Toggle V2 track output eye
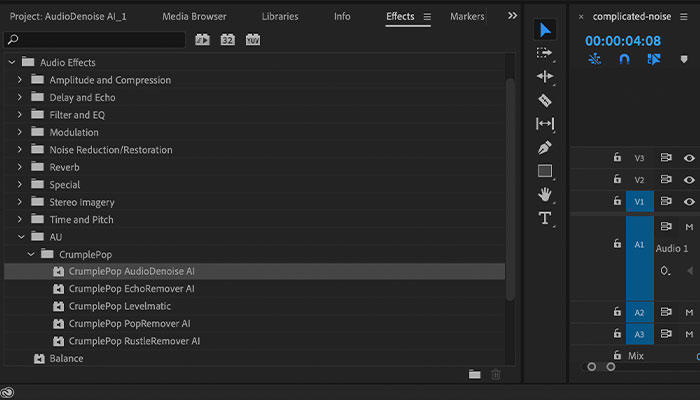Image resolution: width=700 pixels, height=400 pixels. click(x=689, y=179)
